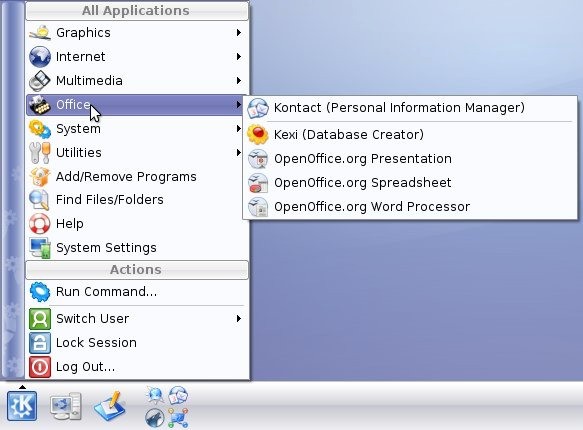Select the highlighted Office menu entry
The width and height of the screenshot is (583, 430).
[135, 105]
